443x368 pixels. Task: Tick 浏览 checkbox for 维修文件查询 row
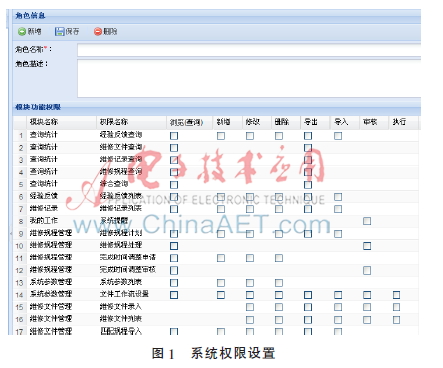pos(174,148)
